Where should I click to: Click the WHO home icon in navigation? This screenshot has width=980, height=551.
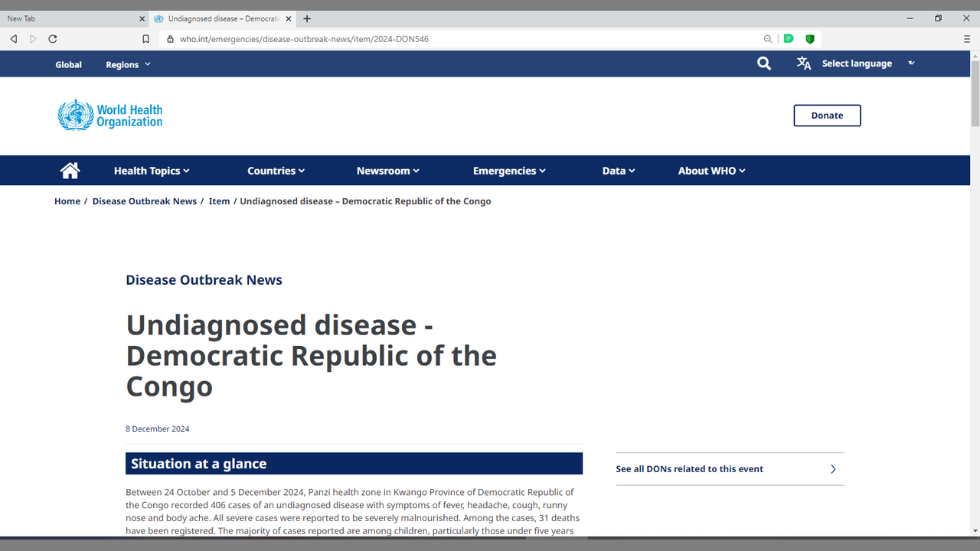pos(70,171)
